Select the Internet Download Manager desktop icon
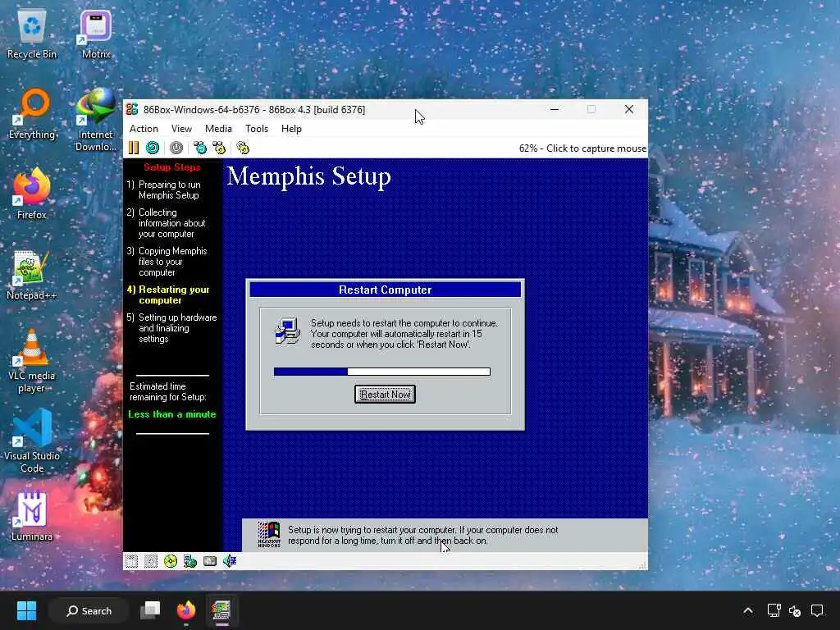This screenshot has width=840, height=630. pyautogui.click(x=96, y=120)
